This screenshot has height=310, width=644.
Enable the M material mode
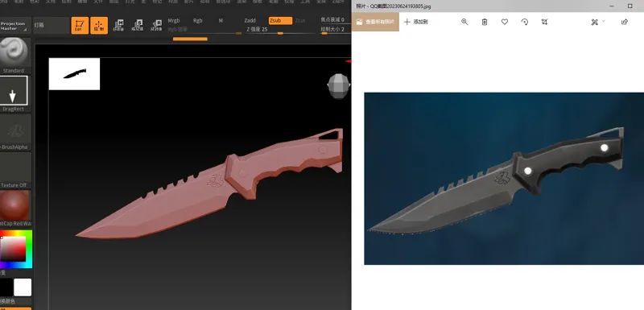point(221,20)
